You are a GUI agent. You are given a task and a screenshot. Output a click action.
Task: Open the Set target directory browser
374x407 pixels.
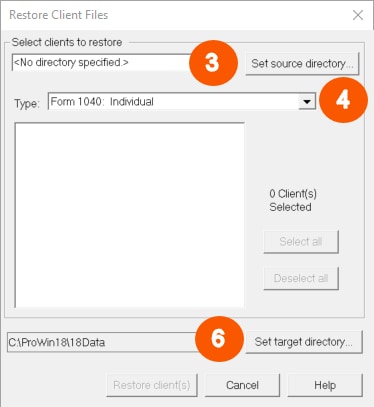pyautogui.click(x=304, y=342)
